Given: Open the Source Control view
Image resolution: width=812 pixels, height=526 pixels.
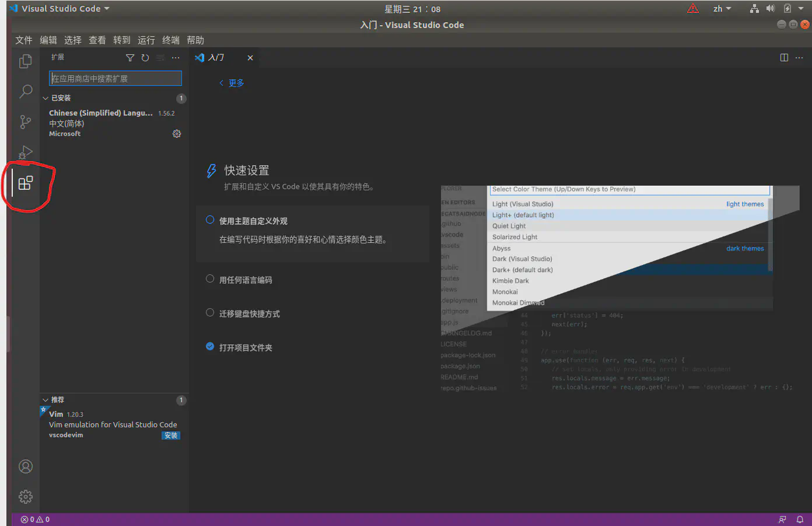Looking at the screenshot, I should 25,122.
